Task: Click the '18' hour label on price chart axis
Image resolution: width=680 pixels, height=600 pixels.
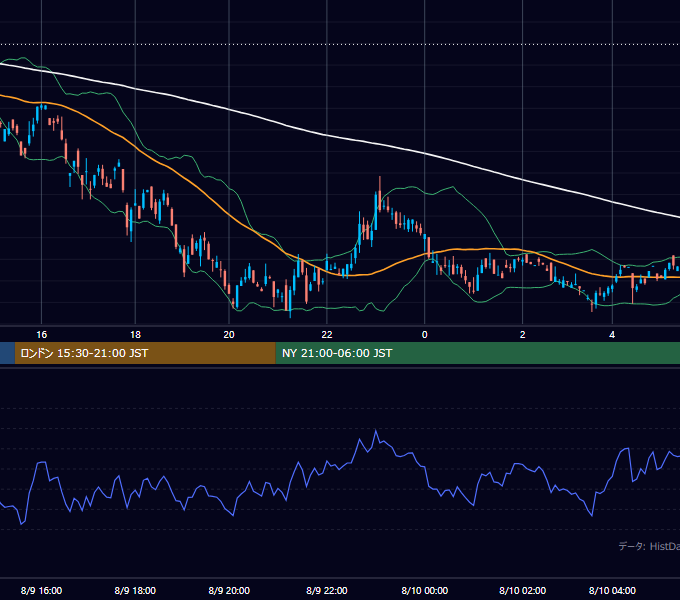Action: tap(135, 335)
